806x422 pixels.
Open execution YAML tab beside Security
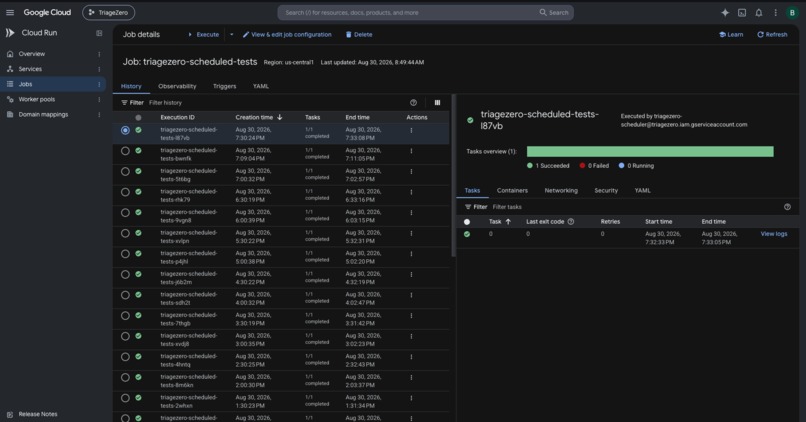(x=642, y=191)
